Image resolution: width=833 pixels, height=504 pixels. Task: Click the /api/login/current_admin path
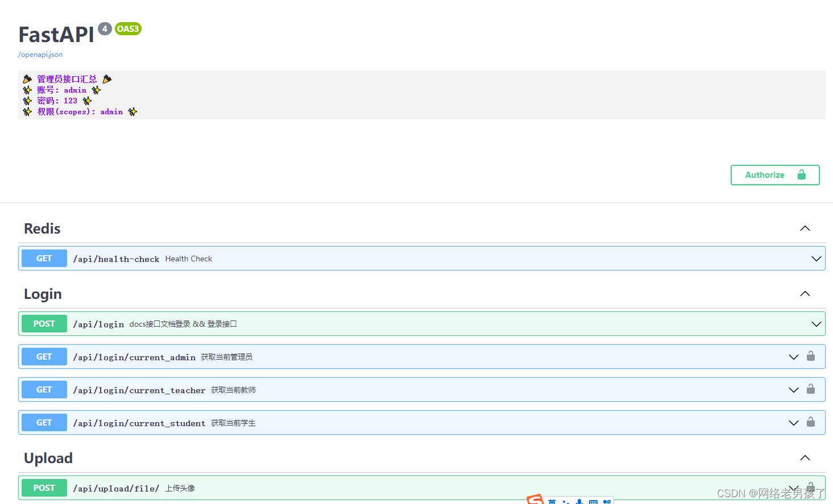click(x=134, y=357)
